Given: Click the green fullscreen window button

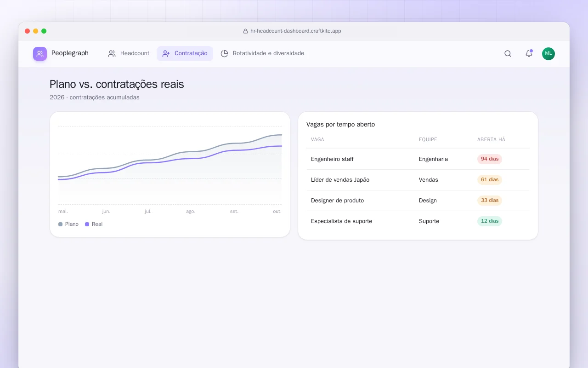Looking at the screenshot, I should (x=44, y=31).
